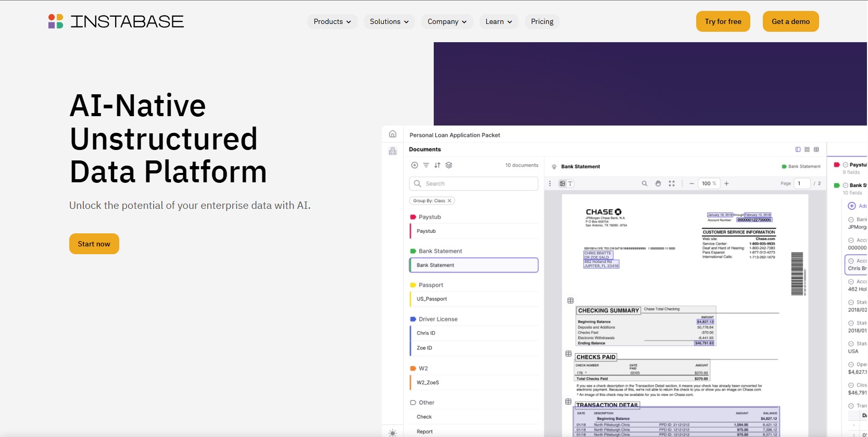
Task: Expand the Products dropdown menu
Action: point(332,21)
